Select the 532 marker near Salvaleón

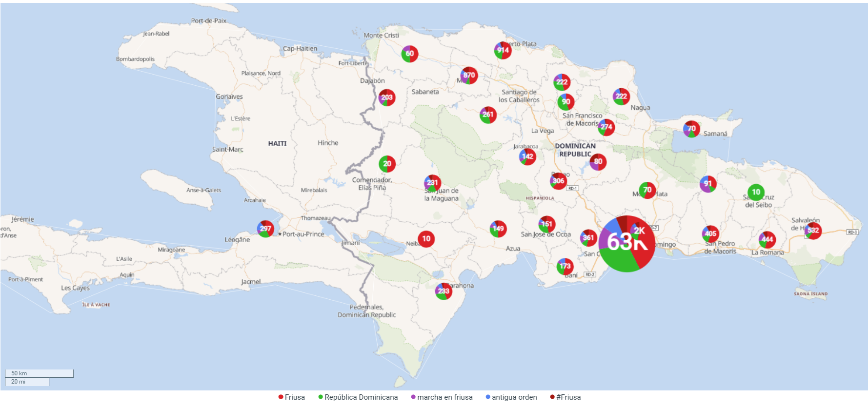coord(813,231)
